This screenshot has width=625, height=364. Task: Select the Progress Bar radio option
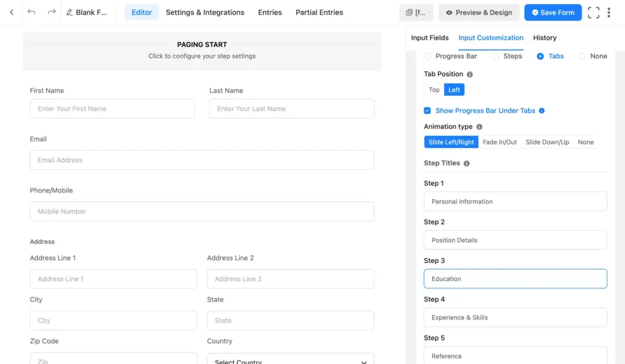pos(427,57)
